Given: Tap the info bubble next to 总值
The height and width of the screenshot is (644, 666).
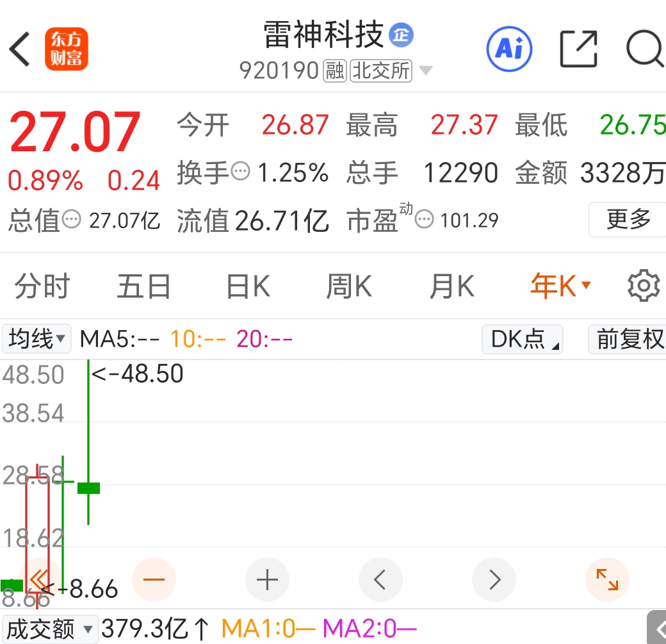Looking at the screenshot, I should click(71, 219).
